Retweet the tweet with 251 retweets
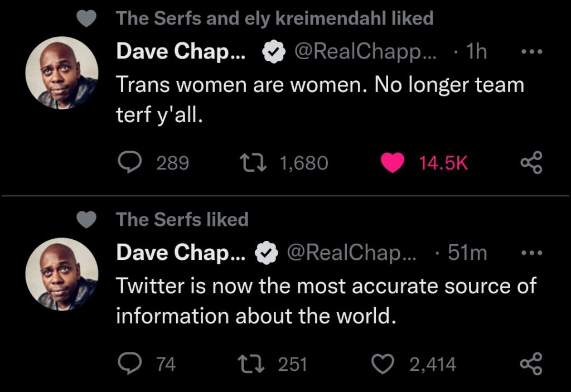Image resolution: width=571 pixels, height=392 pixels. click(x=247, y=364)
